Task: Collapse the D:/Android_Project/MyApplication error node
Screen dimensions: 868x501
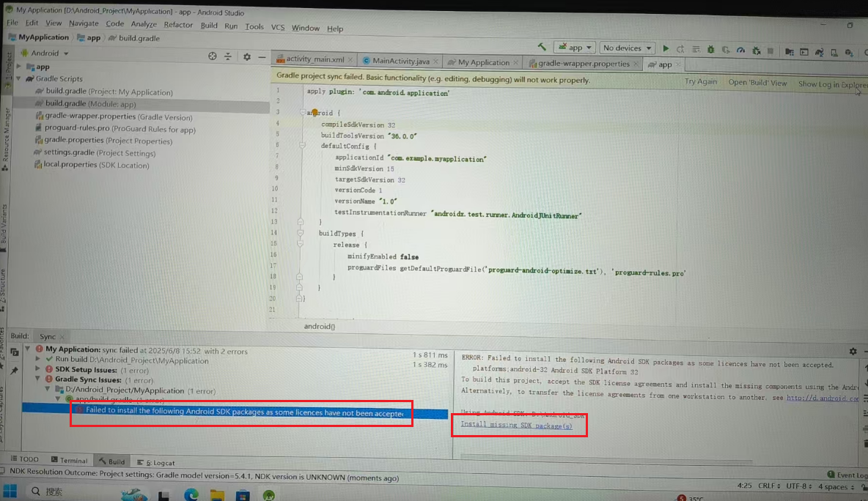Action: click(x=48, y=390)
